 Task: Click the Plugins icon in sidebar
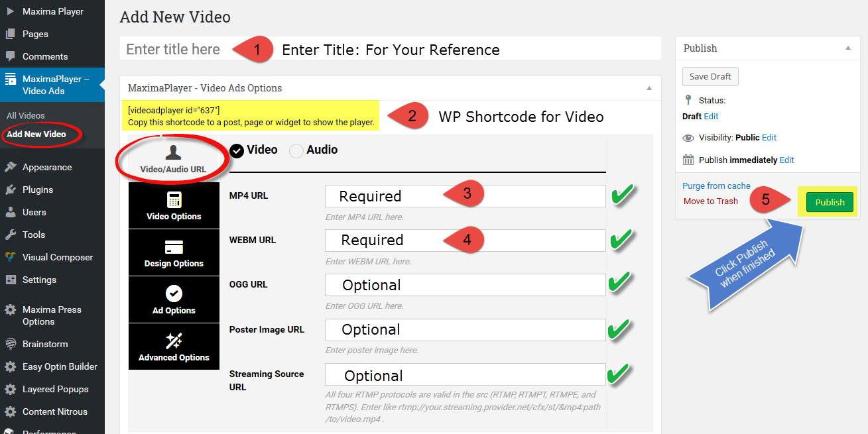(x=11, y=190)
